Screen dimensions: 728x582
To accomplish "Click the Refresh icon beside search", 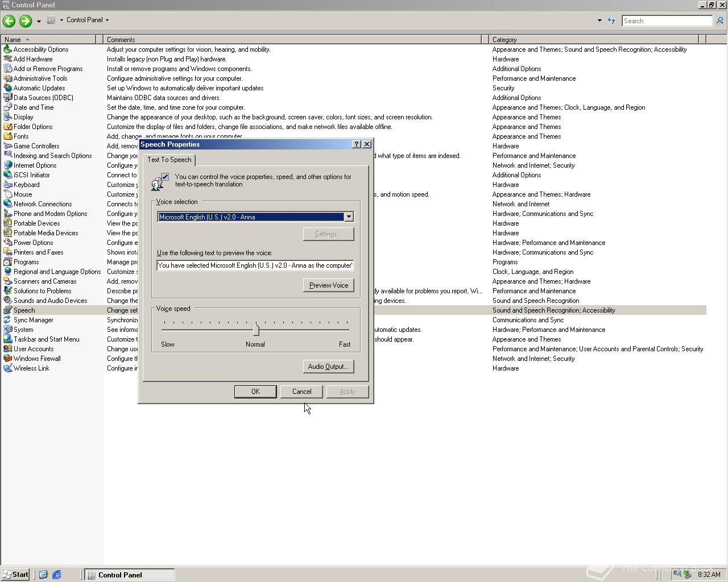I will tap(611, 20).
